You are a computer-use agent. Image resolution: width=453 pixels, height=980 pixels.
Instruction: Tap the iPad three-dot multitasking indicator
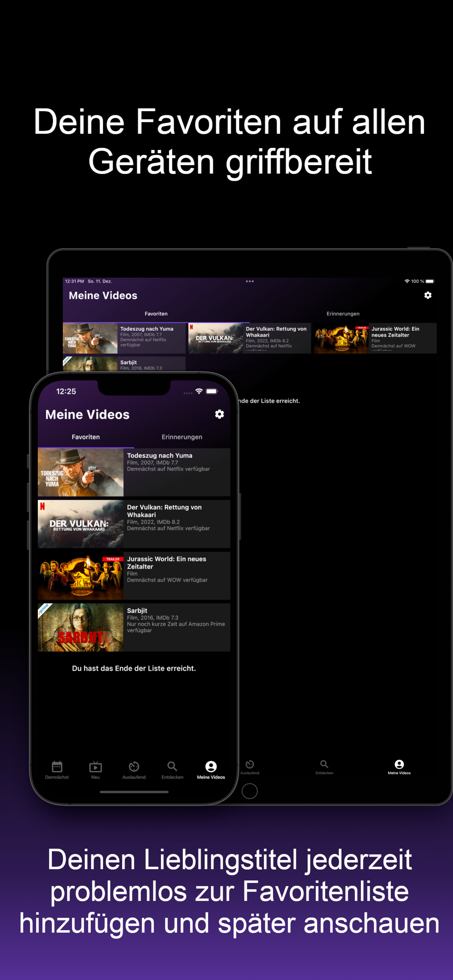(250, 281)
